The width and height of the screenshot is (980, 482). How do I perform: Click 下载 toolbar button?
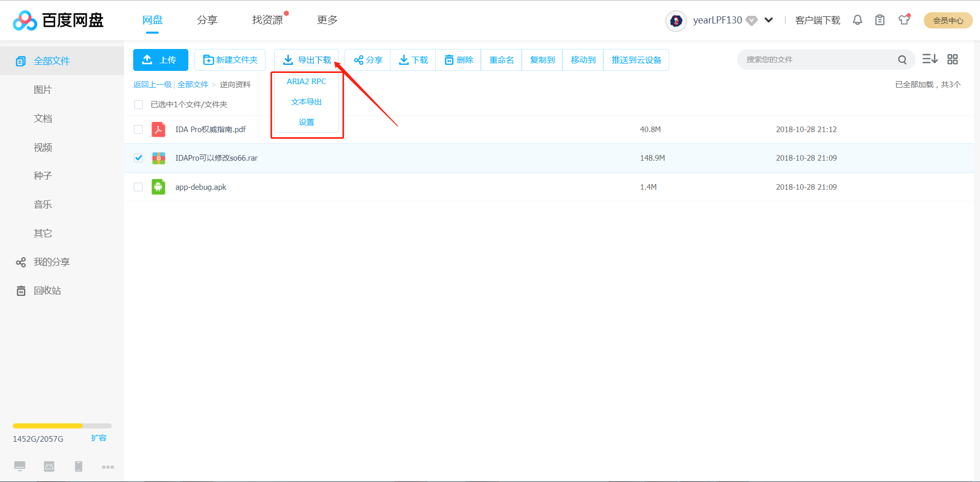click(413, 60)
